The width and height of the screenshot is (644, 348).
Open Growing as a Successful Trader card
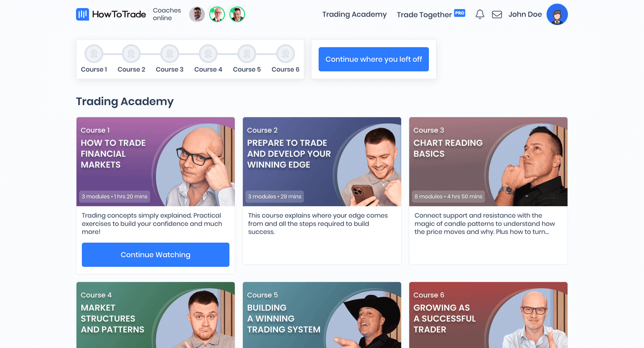click(488, 315)
